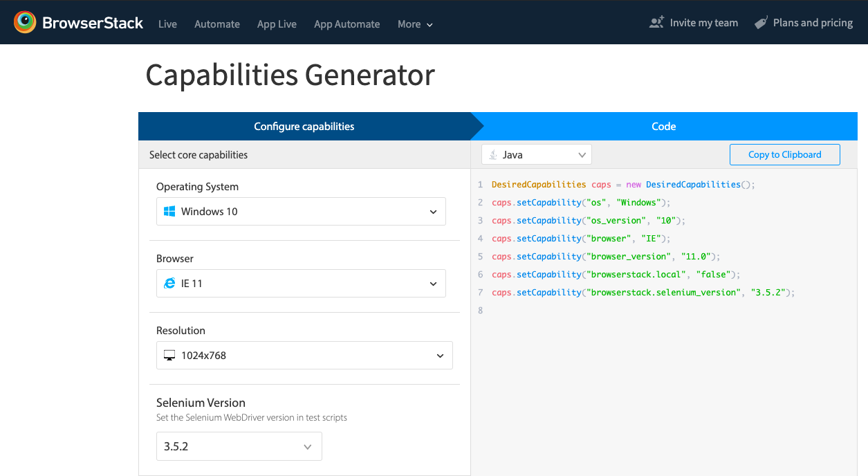Open the Java language dropdown
868x476 pixels.
(537, 154)
